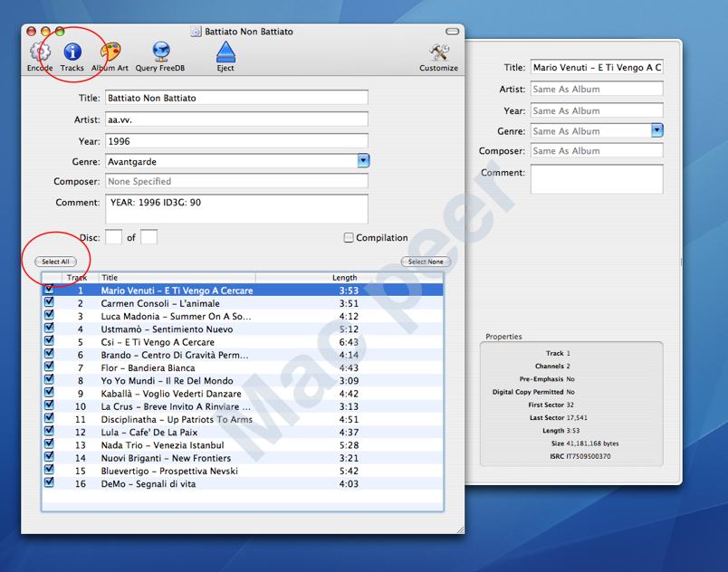The height and width of the screenshot is (572, 728).
Task: Uncheck track 5 Csi checkbox
Action: (49, 341)
